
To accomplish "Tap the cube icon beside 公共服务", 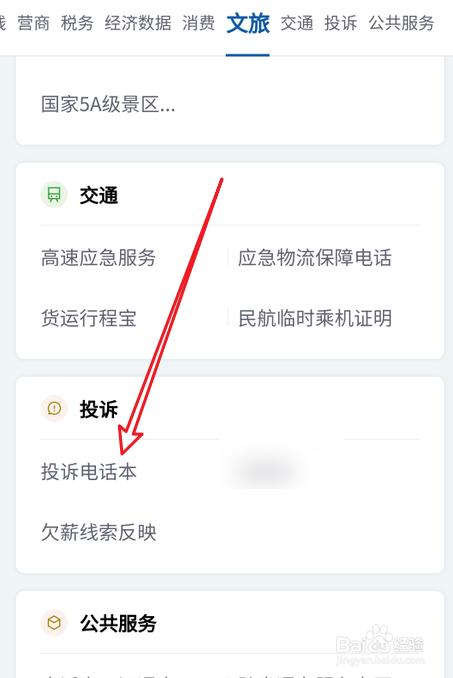I will click(54, 623).
